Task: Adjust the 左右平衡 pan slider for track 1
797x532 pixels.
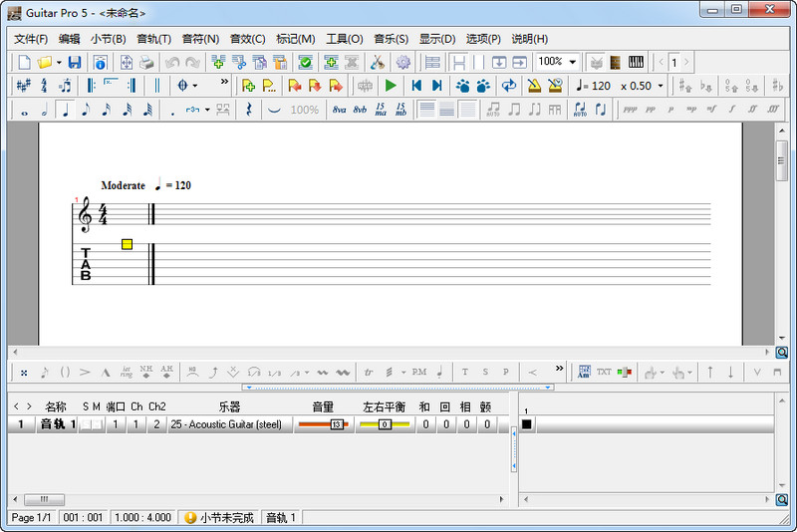Action: click(x=384, y=424)
